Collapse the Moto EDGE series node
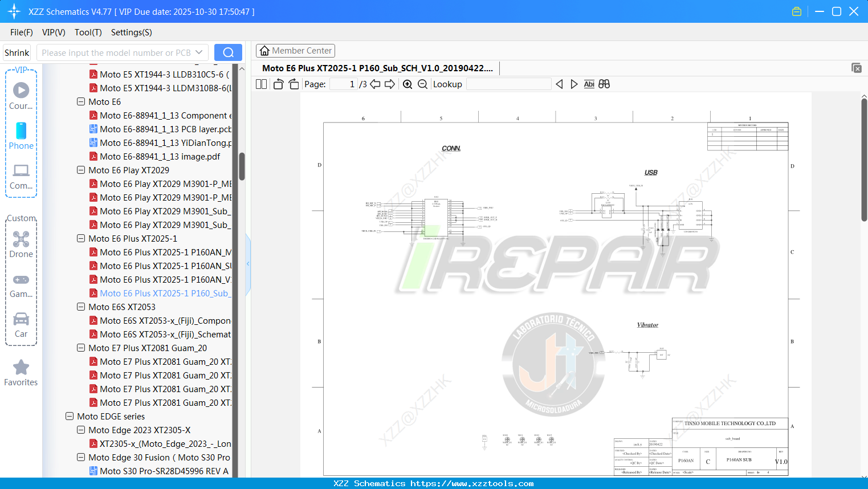Screen dimensions: 868x489 tap(70, 417)
